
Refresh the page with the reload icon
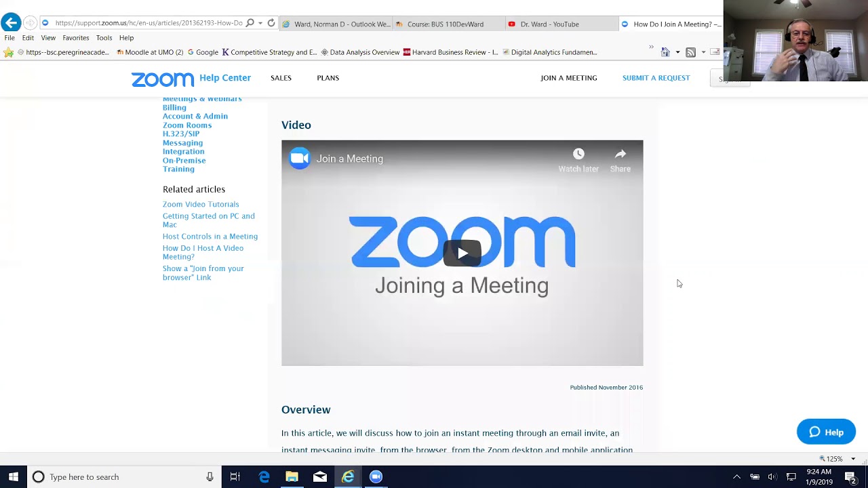(271, 23)
